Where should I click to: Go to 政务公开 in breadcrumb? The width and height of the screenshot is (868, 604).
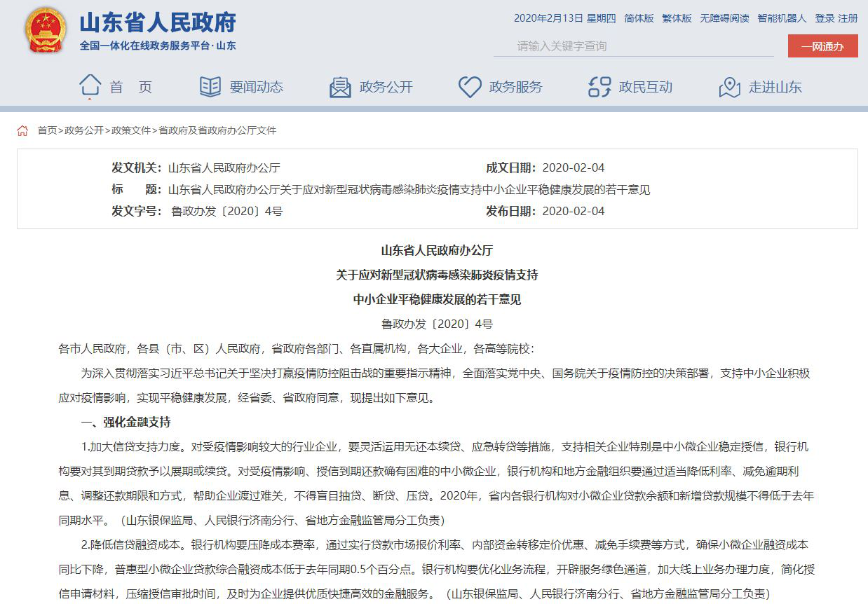click(x=84, y=130)
